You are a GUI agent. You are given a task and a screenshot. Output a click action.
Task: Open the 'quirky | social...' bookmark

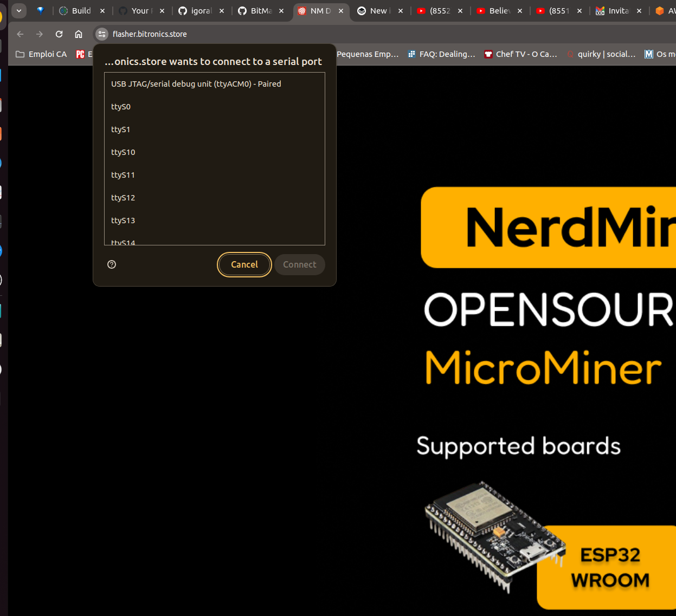(x=601, y=54)
